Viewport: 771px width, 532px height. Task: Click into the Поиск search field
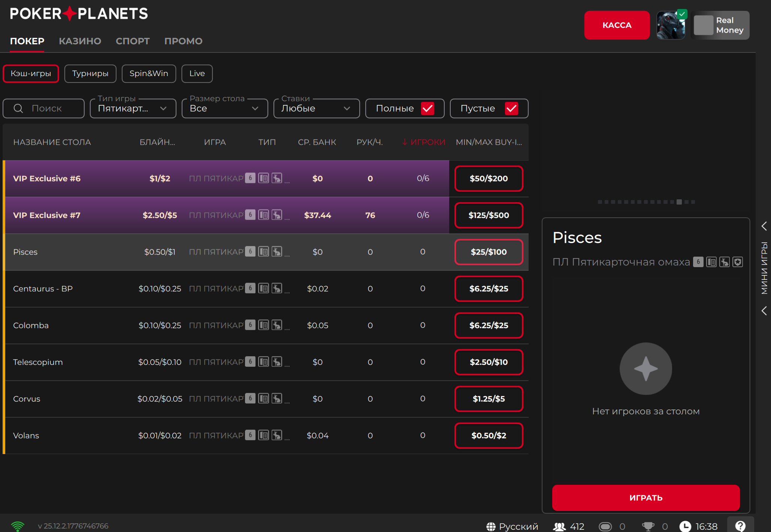43,108
